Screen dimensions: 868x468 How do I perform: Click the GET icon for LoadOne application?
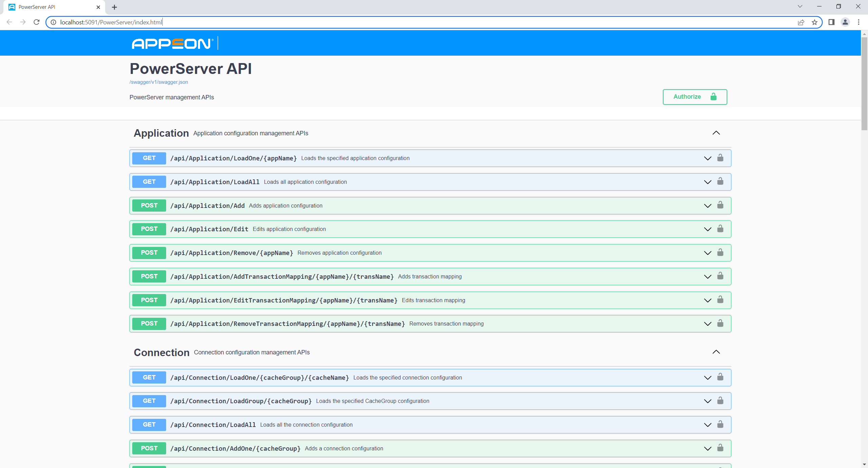click(x=149, y=158)
